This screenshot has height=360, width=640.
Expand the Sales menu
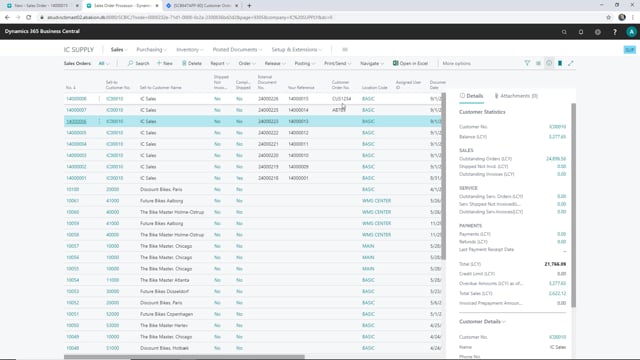(119, 49)
